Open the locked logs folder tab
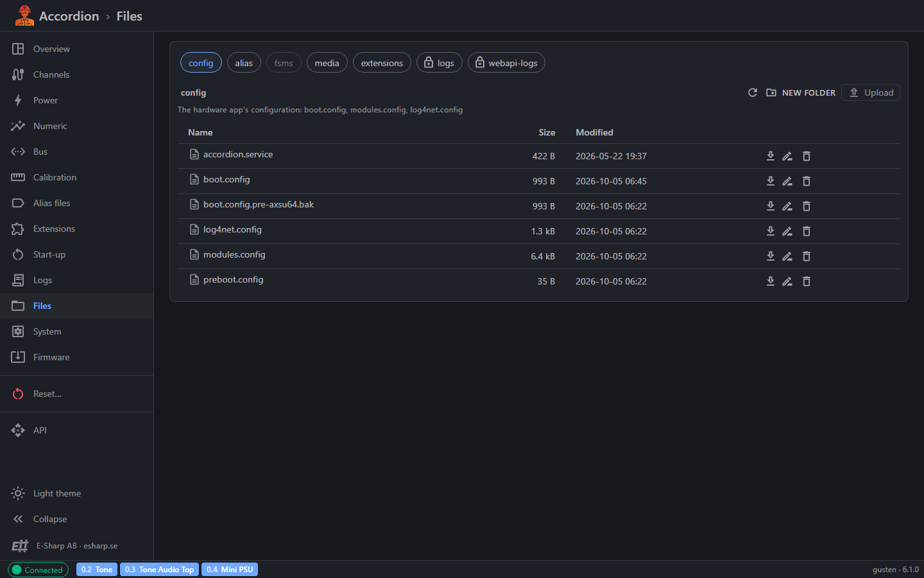 [x=440, y=63]
